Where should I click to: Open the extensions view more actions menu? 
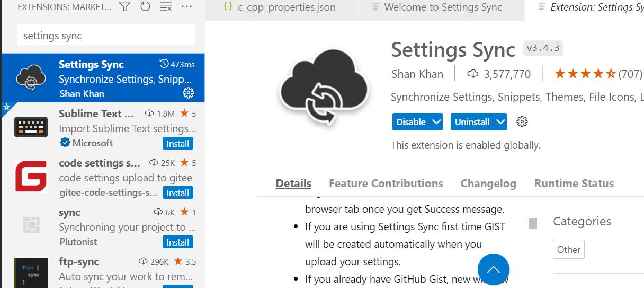coord(186,7)
